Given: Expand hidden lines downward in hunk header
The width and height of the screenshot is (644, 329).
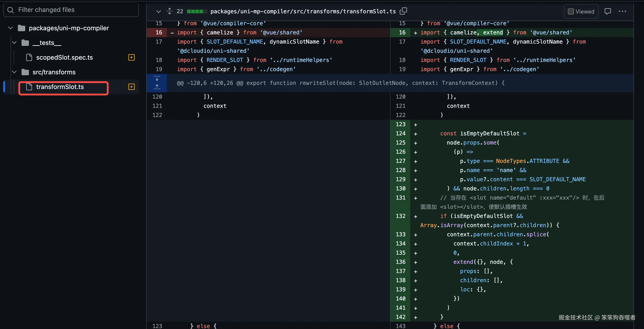Looking at the screenshot, I should (157, 78).
